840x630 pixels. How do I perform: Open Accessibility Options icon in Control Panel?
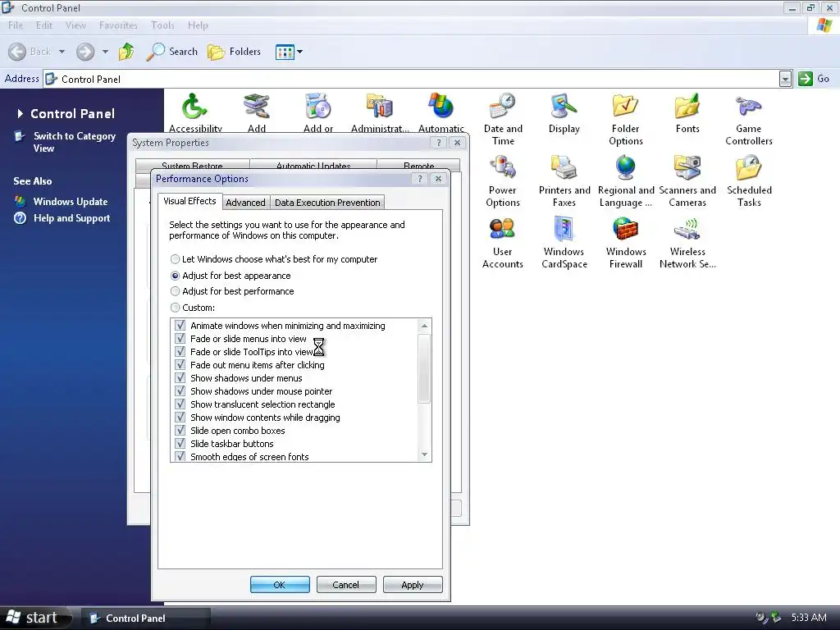point(195,106)
